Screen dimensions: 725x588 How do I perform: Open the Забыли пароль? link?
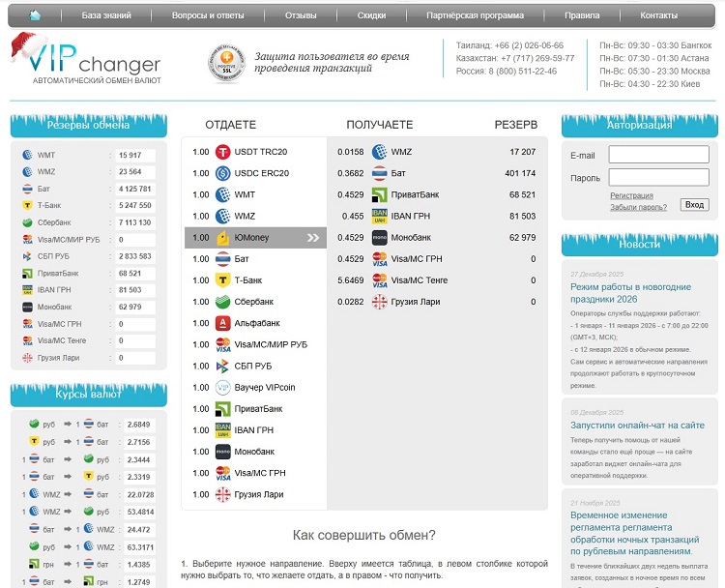click(x=639, y=207)
